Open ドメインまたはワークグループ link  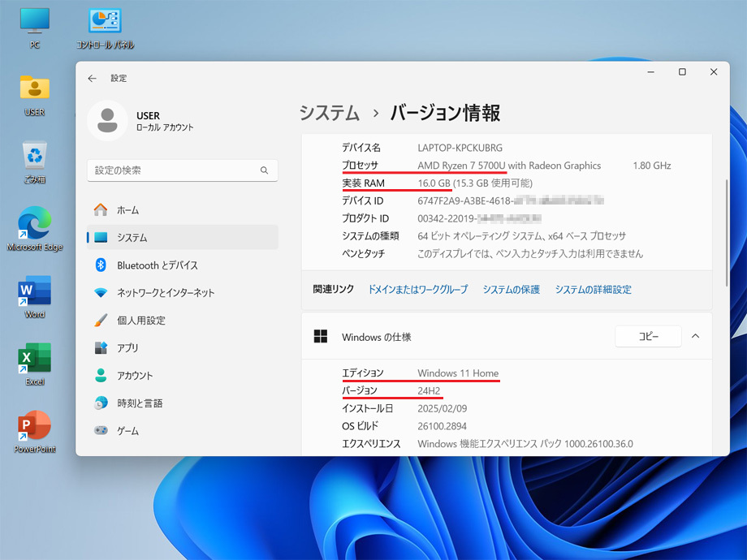pyautogui.click(x=418, y=289)
